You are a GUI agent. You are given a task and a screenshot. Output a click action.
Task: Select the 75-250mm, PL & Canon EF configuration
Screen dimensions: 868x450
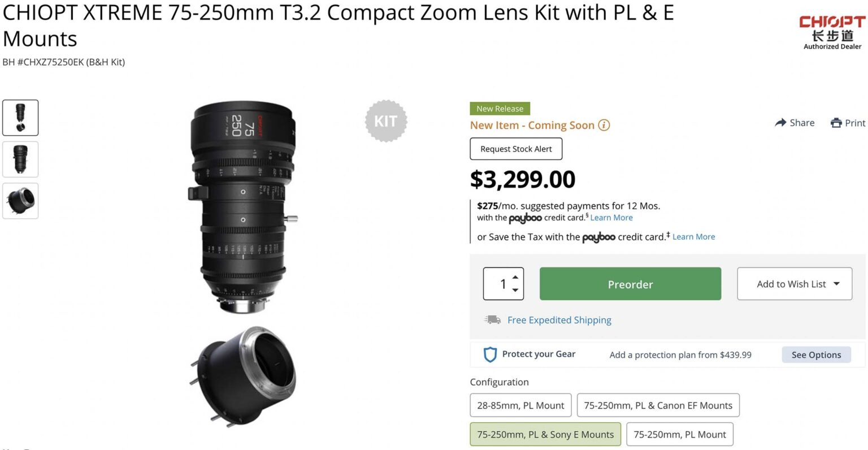click(x=658, y=405)
